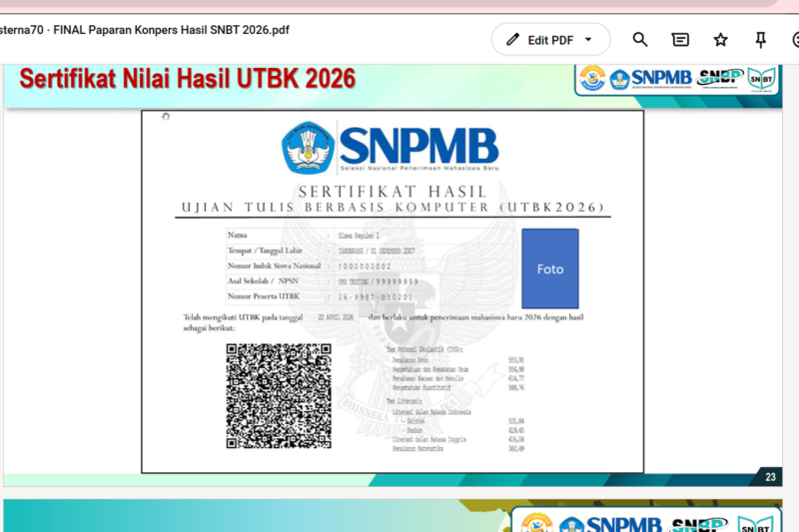Click the "SERTIFIKAT HASIL" heading
The height and width of the screenshot is (532, 799).
[x=393, y=192]
